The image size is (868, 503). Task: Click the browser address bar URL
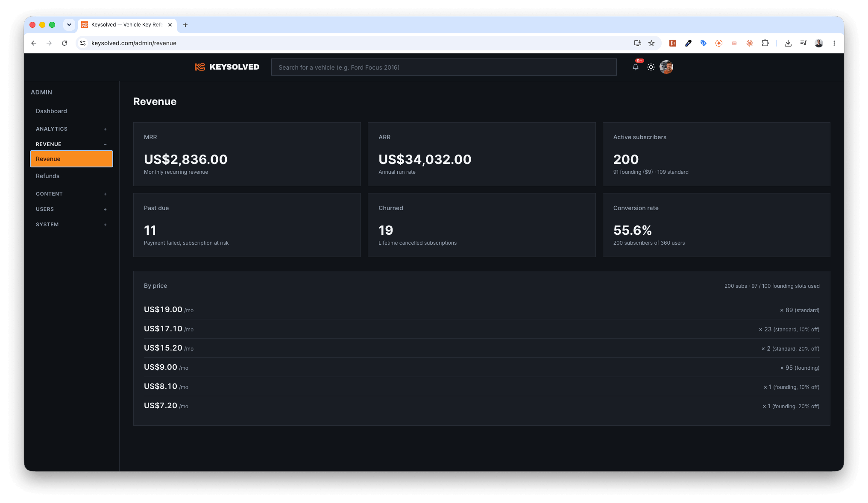coord(134,43)
